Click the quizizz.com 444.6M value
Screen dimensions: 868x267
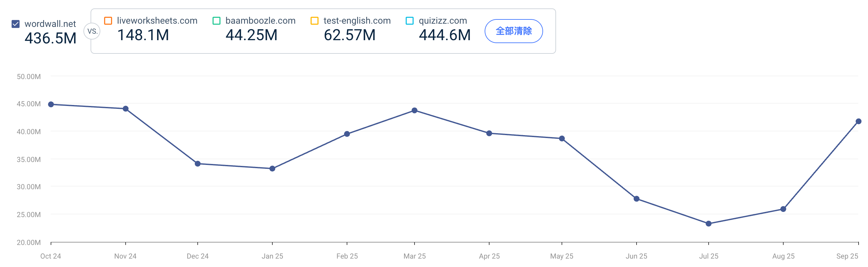tap(444, 35)
